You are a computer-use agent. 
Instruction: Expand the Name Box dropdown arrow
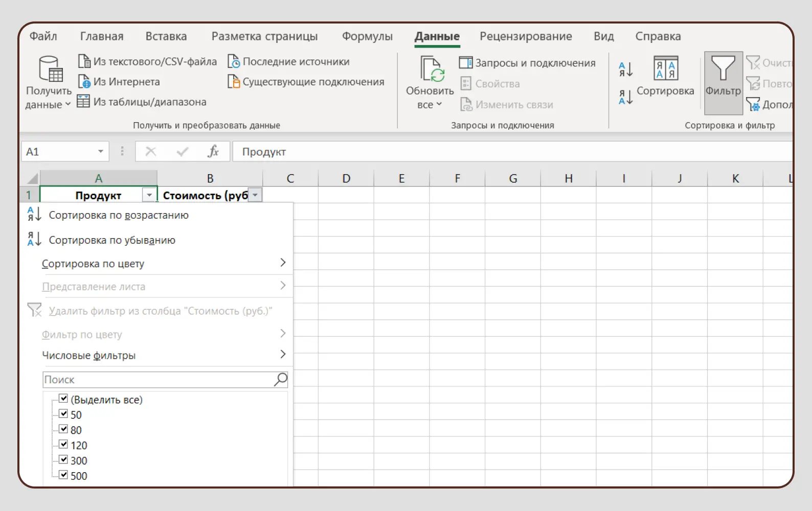(x=101, y=151)
